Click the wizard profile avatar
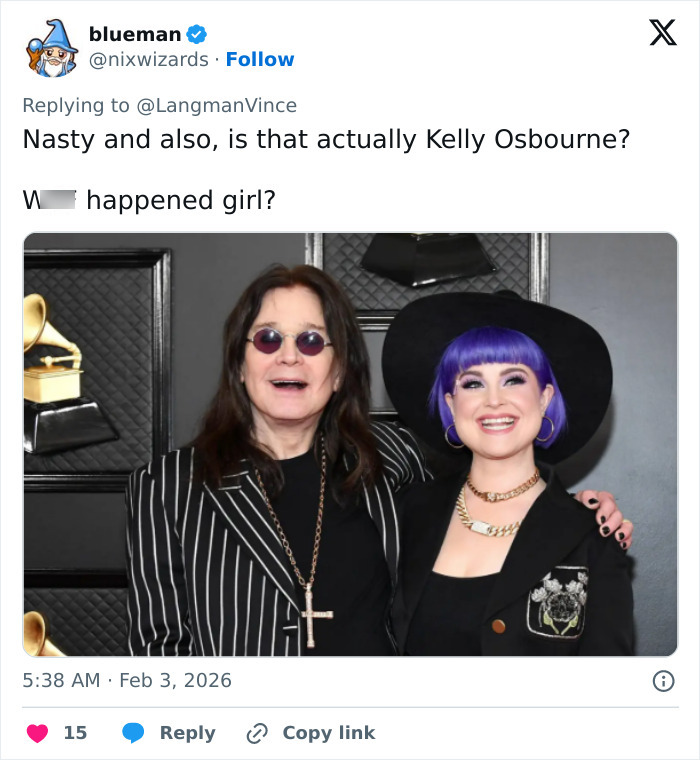Image resolution: width=700 pixels, height=760 pixels. pos(52,47)
